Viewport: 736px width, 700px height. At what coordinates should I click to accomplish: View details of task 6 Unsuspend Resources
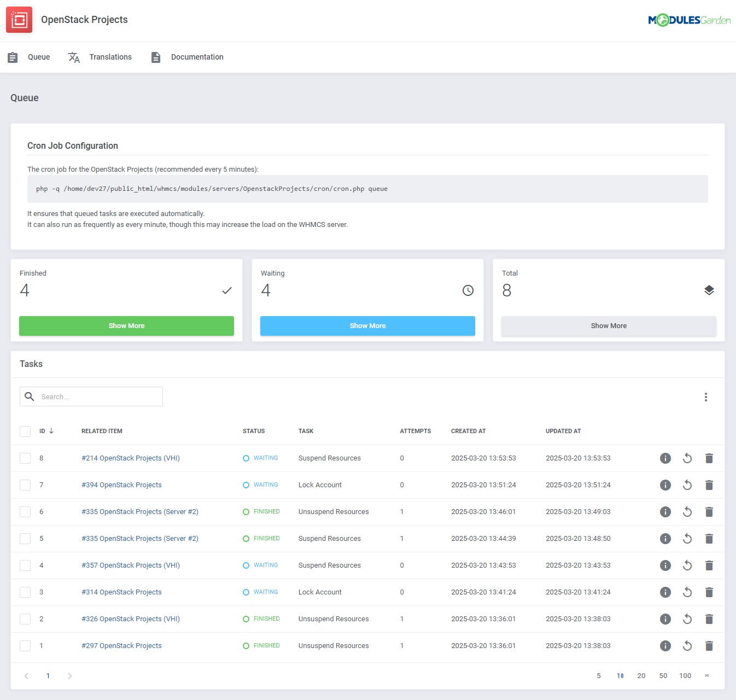pyautogui.click(x=665, y=512)
